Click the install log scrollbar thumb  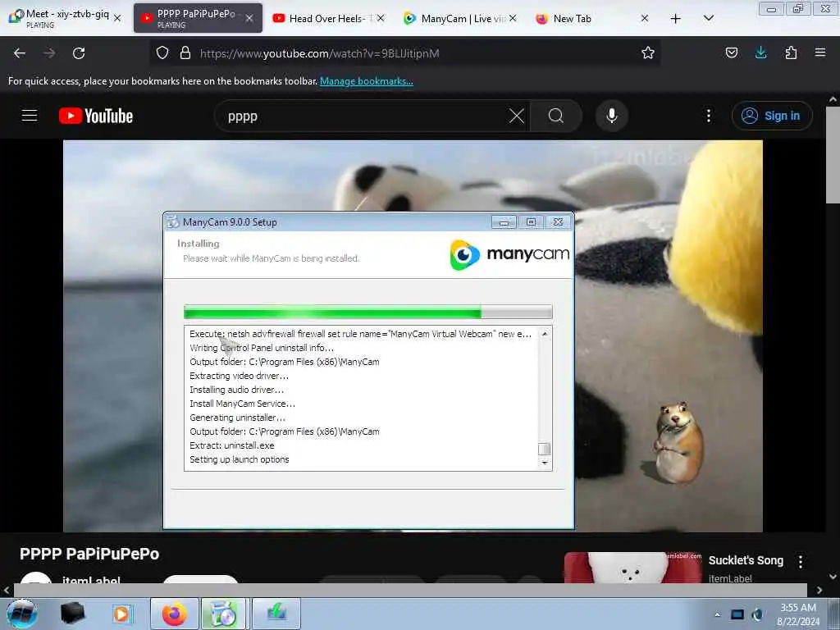(545, 449)
